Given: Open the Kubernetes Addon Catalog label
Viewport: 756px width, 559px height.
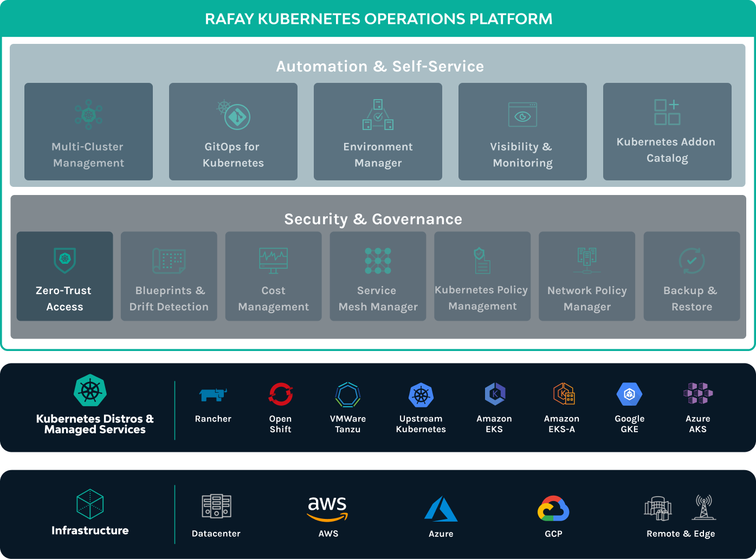Looking at the screenshot, I should coord(667,150).
